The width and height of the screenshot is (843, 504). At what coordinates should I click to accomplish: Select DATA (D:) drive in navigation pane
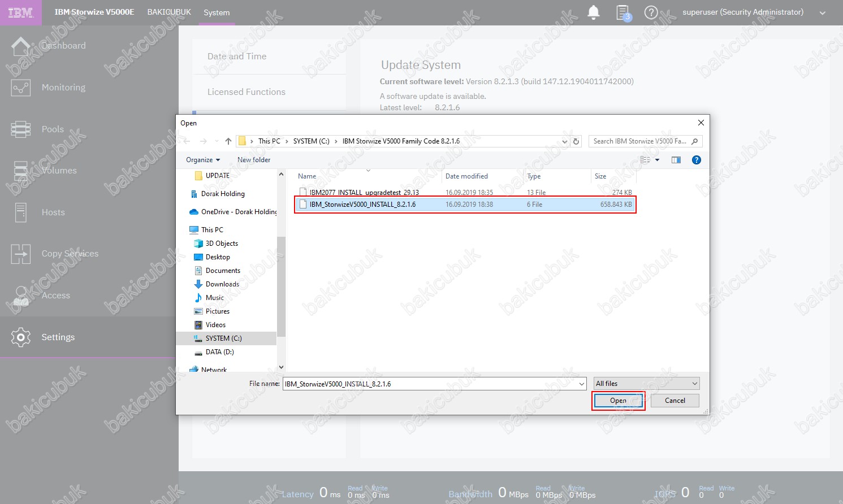[x=219, y=352]
